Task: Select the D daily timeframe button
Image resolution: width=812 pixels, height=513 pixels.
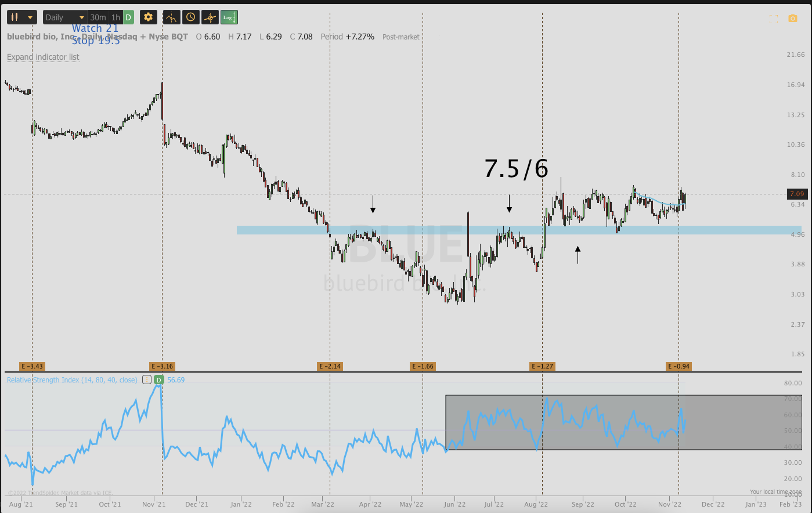Action: tap(128, 17)
